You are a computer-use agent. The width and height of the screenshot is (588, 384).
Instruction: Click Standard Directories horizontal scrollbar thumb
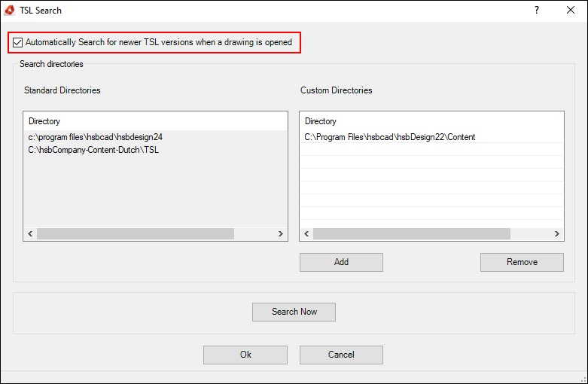[x=136, y=233]
